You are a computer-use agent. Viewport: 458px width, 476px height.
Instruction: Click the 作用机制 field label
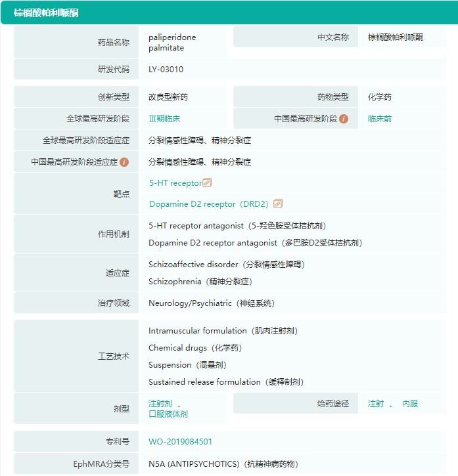click(114, 234)
